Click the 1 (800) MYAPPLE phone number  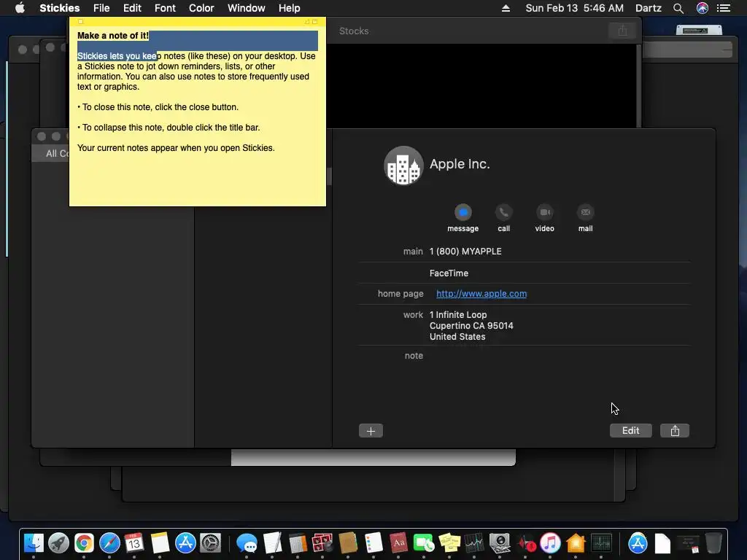click(465, 252)
